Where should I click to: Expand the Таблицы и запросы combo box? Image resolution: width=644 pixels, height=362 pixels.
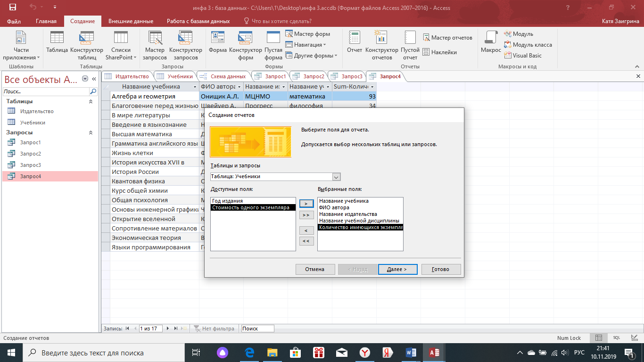336,177
